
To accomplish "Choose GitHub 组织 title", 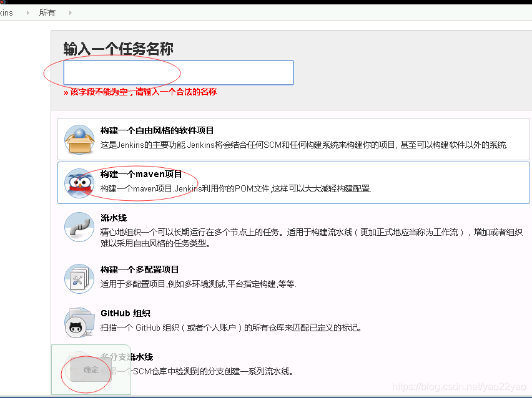I will (x=126, y=313).
